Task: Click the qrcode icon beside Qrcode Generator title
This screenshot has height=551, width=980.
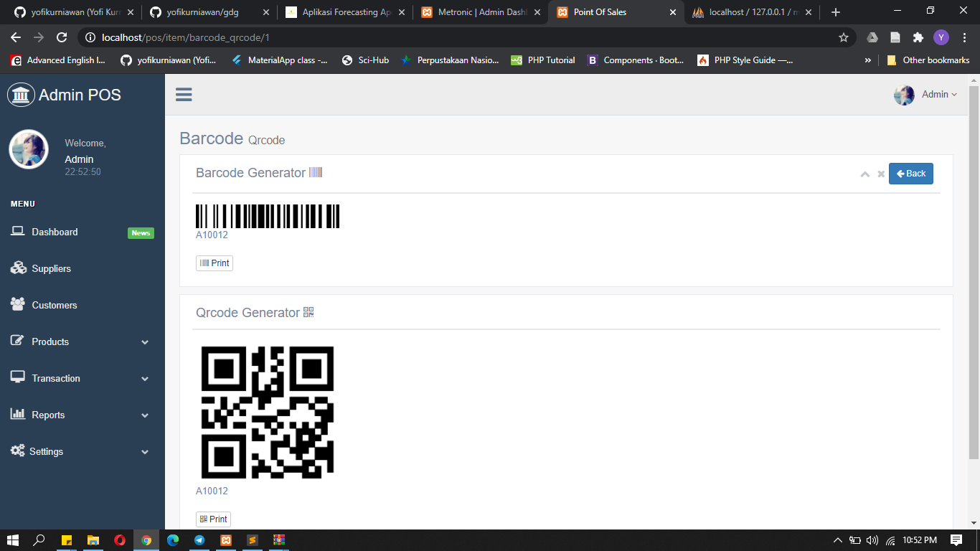Action: (308, 312)
